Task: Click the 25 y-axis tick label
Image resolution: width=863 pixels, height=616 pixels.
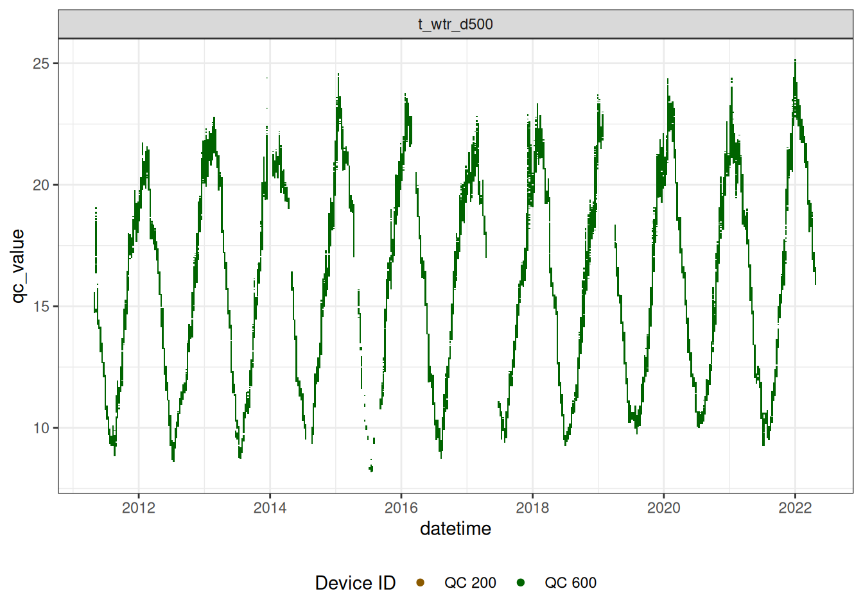Action: pos(41,64)
